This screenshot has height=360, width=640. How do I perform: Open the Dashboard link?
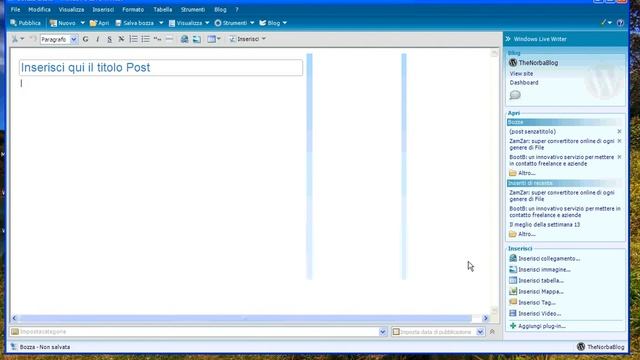click(524, 83)
